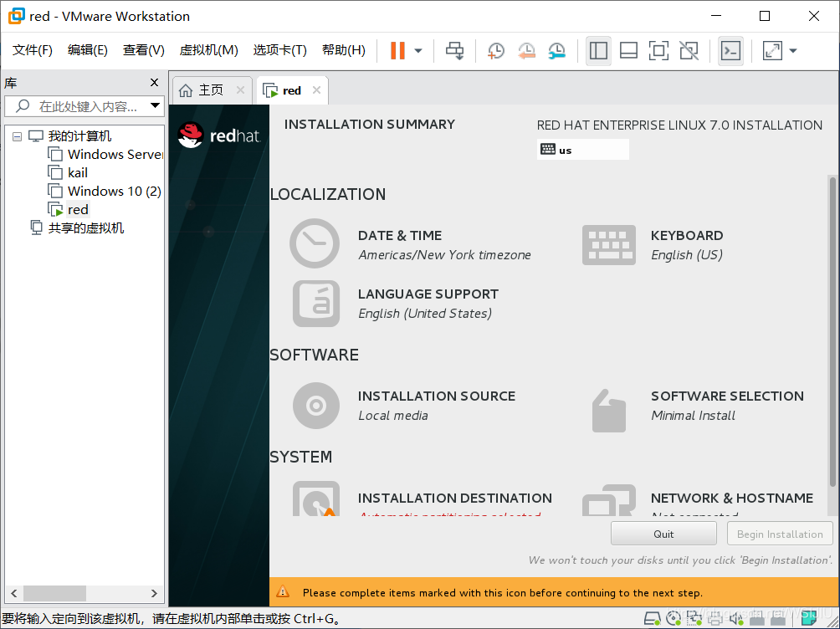Open snapshot manager
The image size is (840, 629).
point(557,51)
